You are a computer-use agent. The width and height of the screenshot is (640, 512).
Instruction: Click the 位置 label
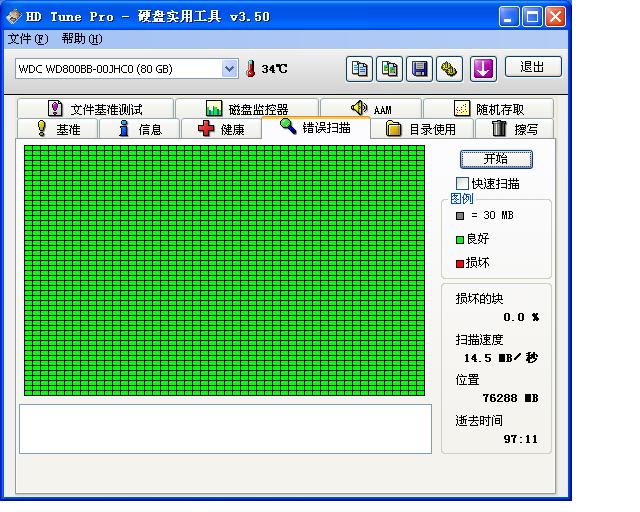(x=467, y=380)
